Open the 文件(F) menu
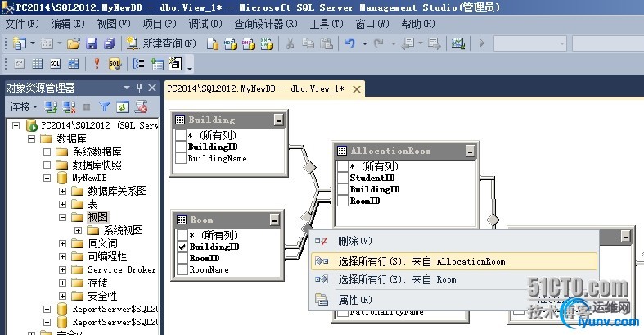Viewport: 644px width, 335px height. (x=22, y=24)
